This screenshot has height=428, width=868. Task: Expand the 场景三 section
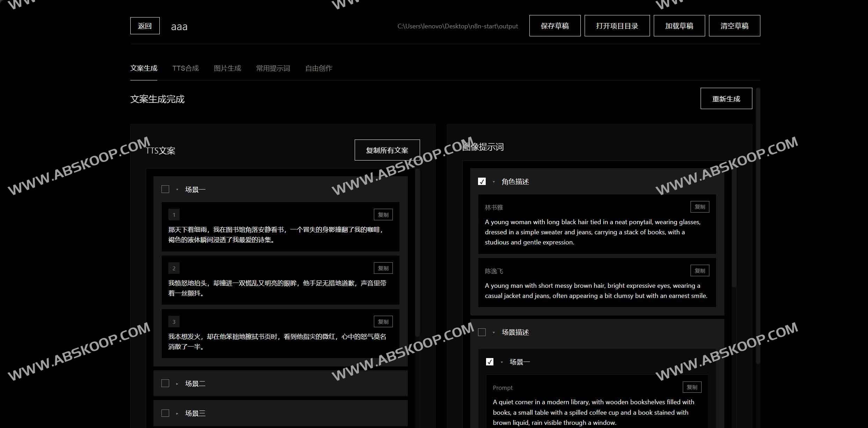coord(177,413)
